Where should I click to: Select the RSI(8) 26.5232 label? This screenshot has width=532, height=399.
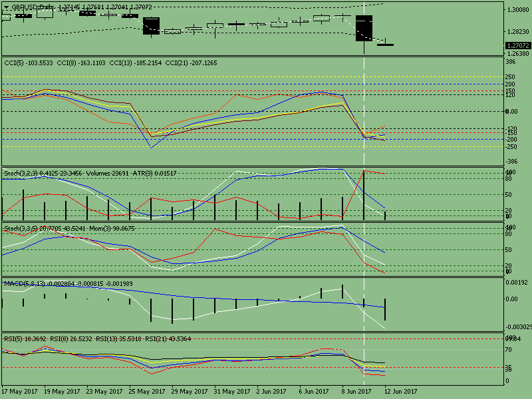[x=71, y=339]
